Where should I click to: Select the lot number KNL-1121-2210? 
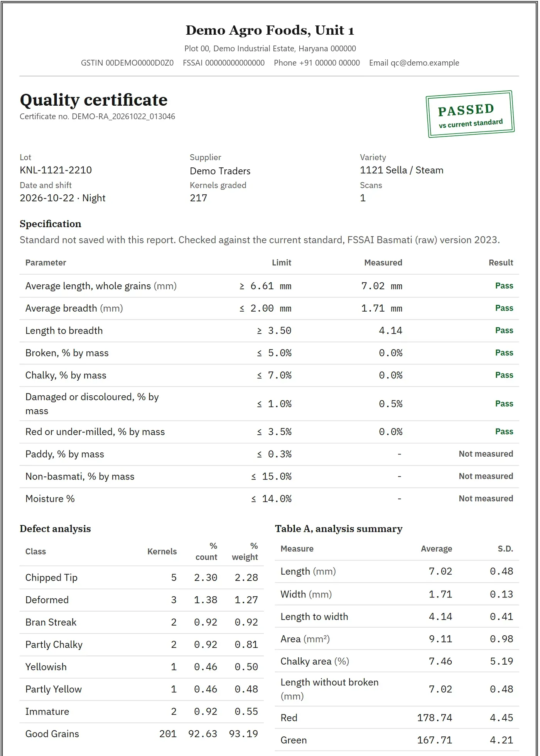click(56, 170)
